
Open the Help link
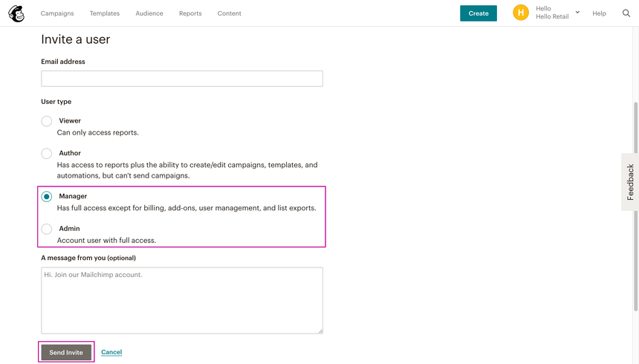pyautogui.click(x=599, y=13)
